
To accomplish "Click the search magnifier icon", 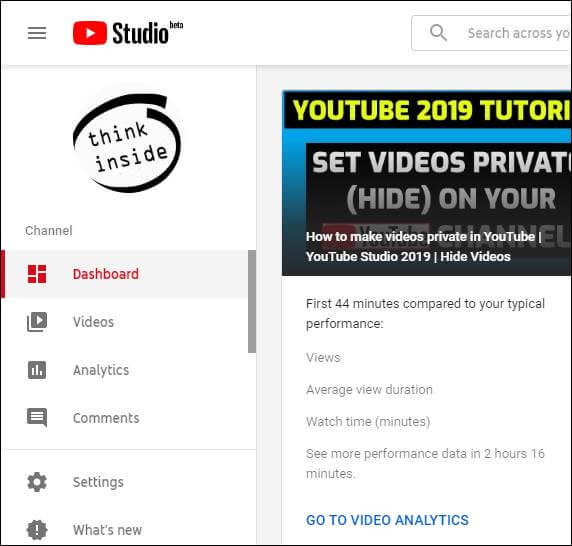I will tap(438, 33).
